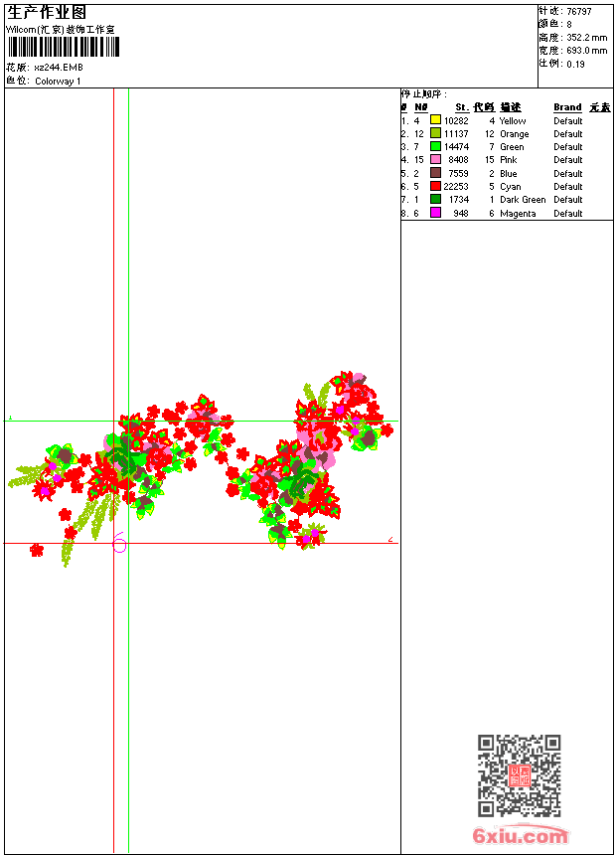The width and height of the screenshot is (616, 855).
Task: Click the QR code at bottom right
Action: [x=520, y=775]
